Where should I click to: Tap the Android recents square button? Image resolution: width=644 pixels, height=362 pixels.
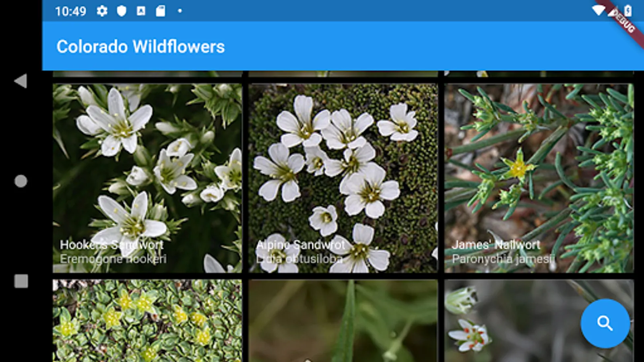coord(21,281)
